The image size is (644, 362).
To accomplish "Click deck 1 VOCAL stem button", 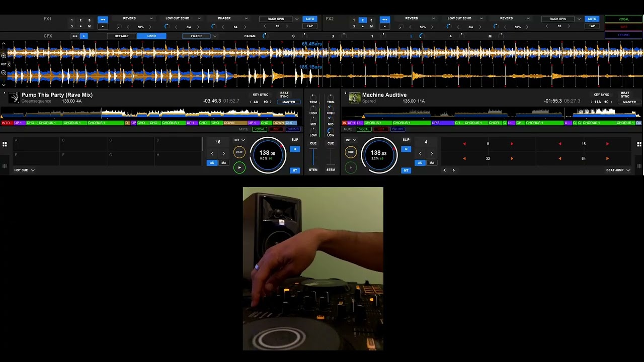I will point(260,129).
